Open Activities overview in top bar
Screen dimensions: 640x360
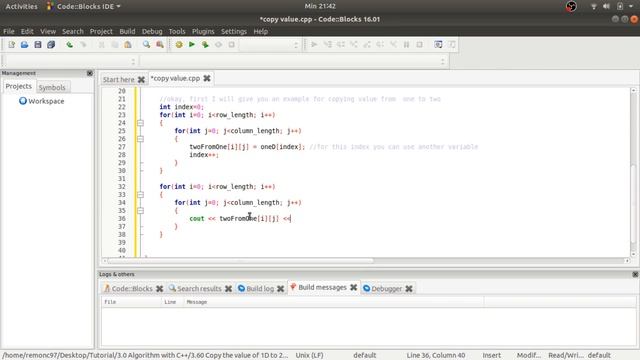click(21, 6)
